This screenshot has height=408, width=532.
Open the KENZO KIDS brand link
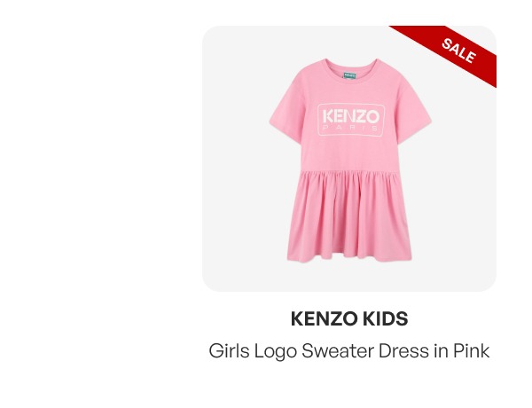click(x=349, y=318)
